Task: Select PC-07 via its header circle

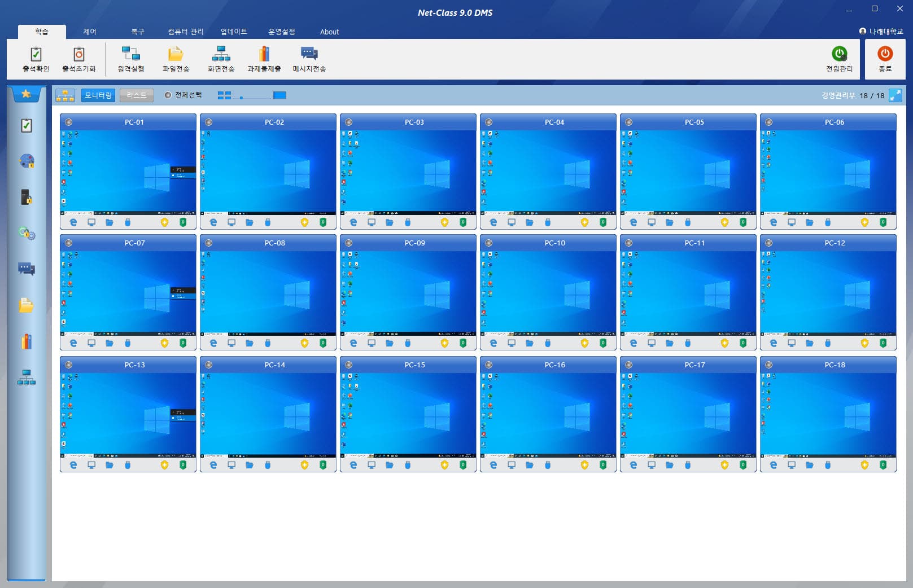Action: click(x=69, y=243)
